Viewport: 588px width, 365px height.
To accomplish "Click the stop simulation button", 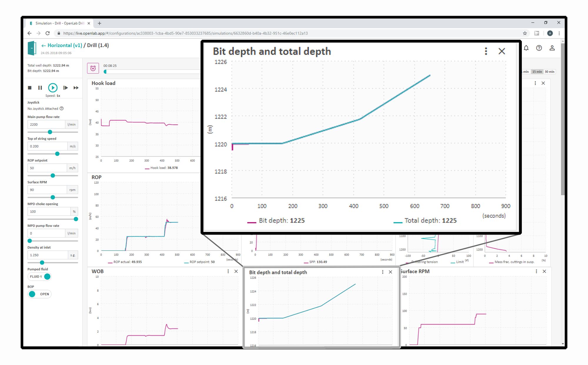I will (x=30, y=88).
